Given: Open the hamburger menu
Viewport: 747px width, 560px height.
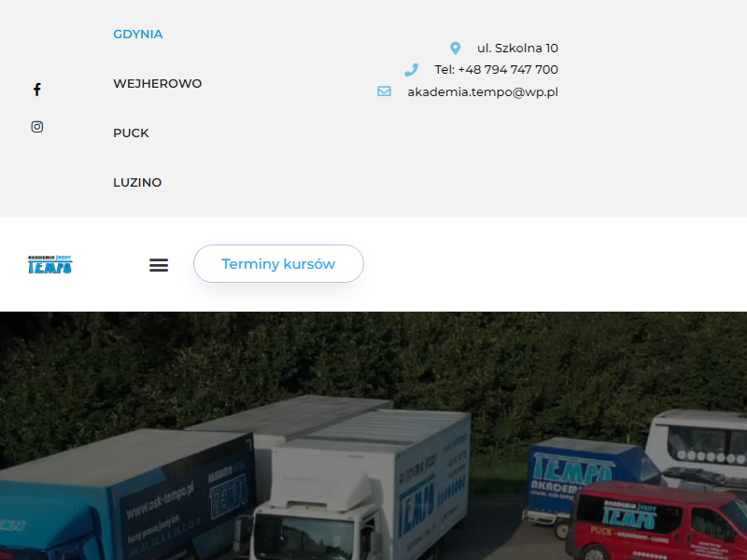Looking at the screenshot, I should [159, 265].
